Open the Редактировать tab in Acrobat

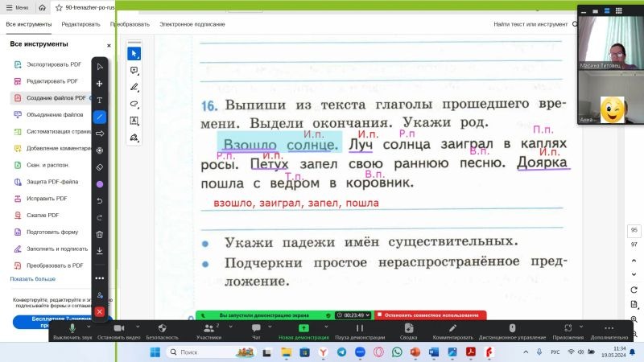[x=80, y=24]
